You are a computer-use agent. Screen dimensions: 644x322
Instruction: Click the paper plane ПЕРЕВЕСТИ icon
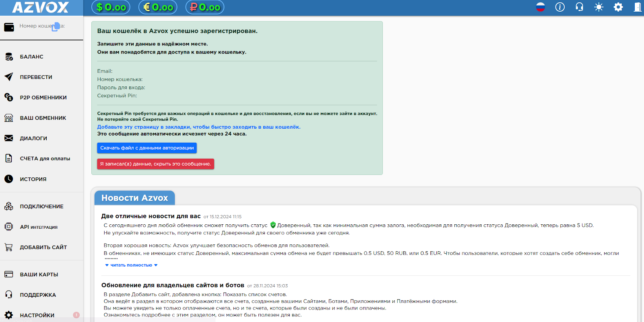(9, 77)
